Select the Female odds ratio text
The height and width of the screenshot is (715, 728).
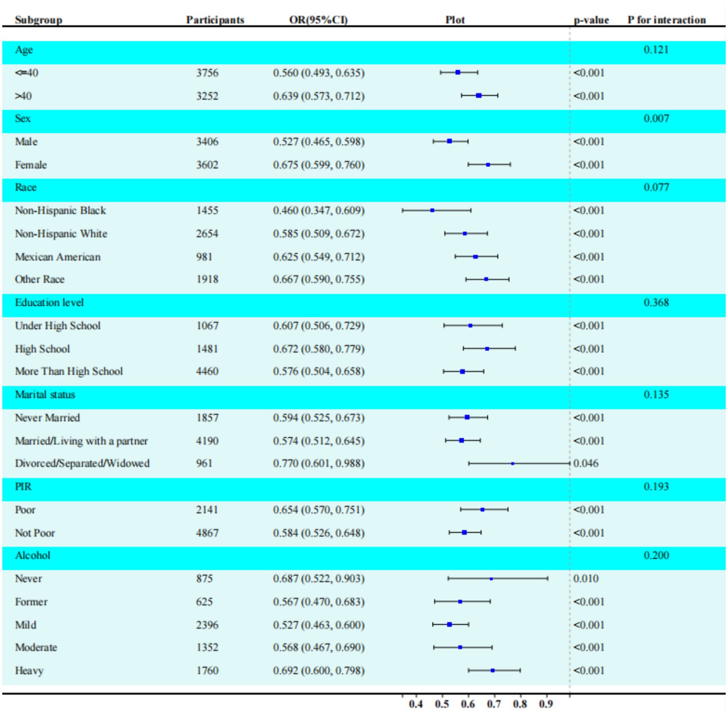(x=318, y=165)
